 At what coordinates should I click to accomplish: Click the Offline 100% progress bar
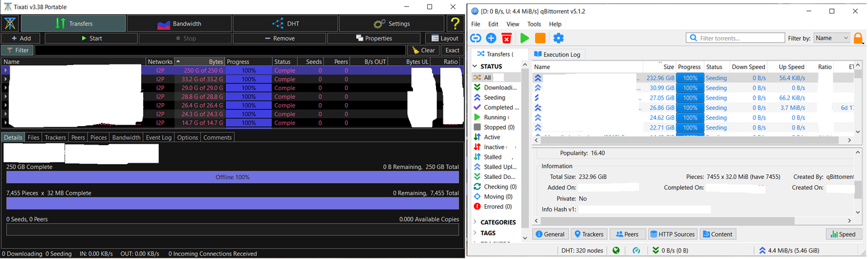[x=233, y=177]
